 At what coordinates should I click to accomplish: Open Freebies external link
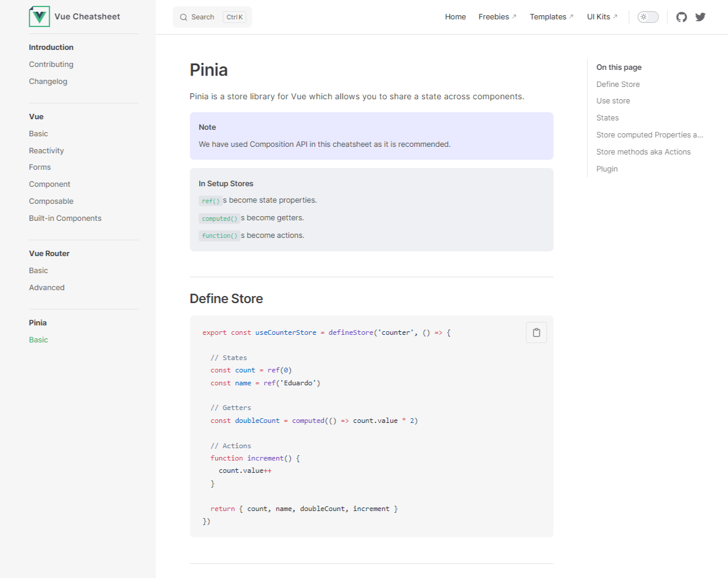click(497, 17)
